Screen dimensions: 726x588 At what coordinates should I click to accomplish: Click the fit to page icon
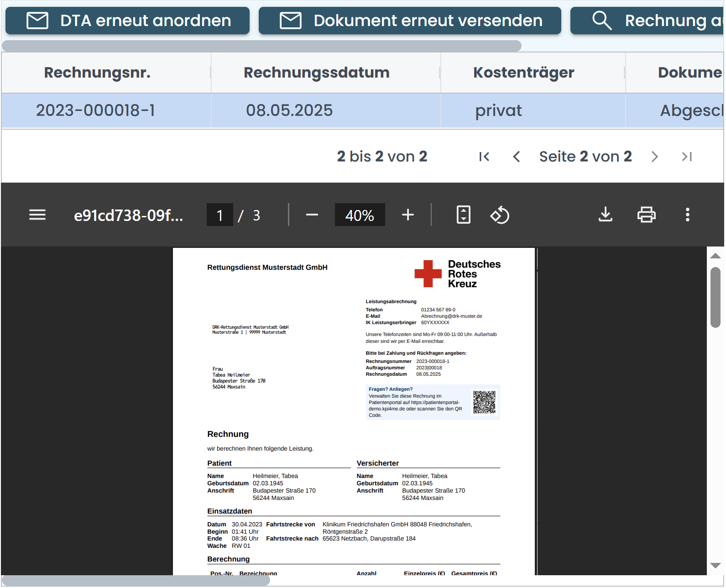coord(464,215)
